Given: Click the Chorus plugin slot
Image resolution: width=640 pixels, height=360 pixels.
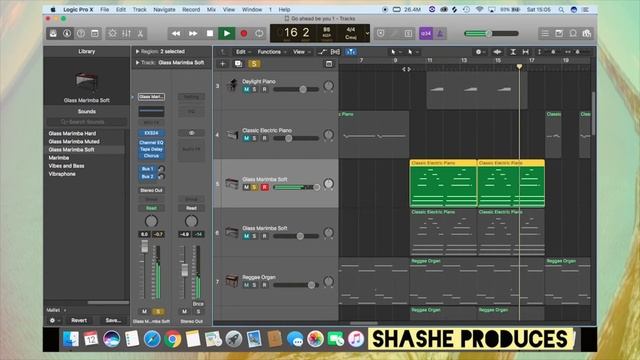Looking at the screenshot, I should 151,156.
